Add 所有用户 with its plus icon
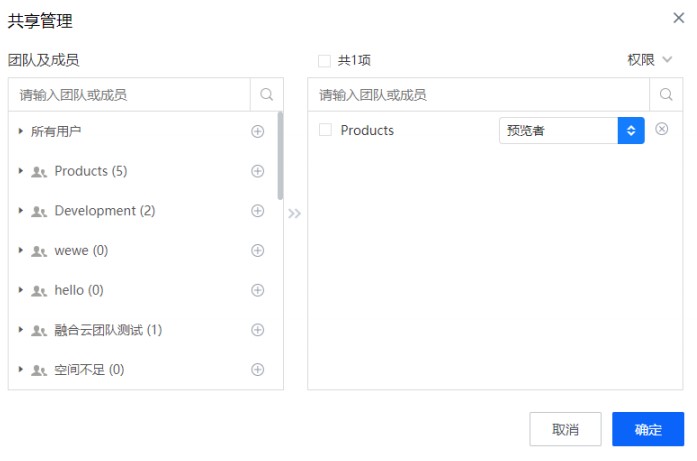 pos(257,131)
